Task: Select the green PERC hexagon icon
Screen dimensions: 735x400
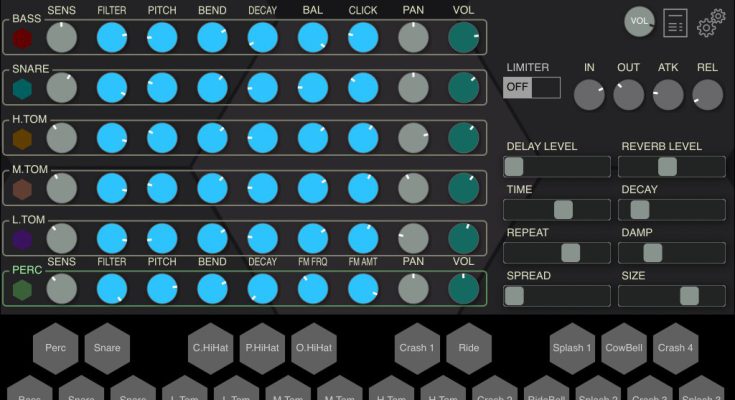Action: [x=22, y=289]
